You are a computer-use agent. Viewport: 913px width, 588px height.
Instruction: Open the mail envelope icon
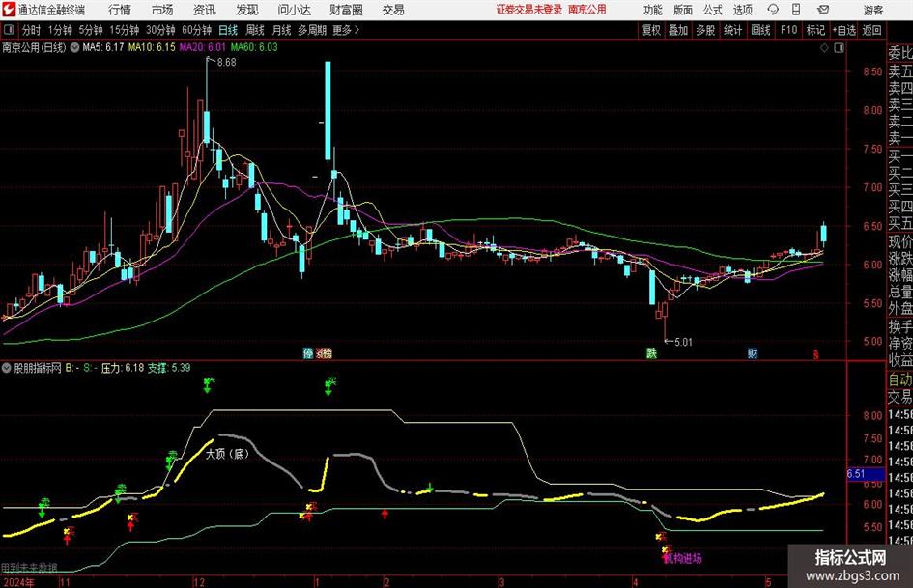823,10
